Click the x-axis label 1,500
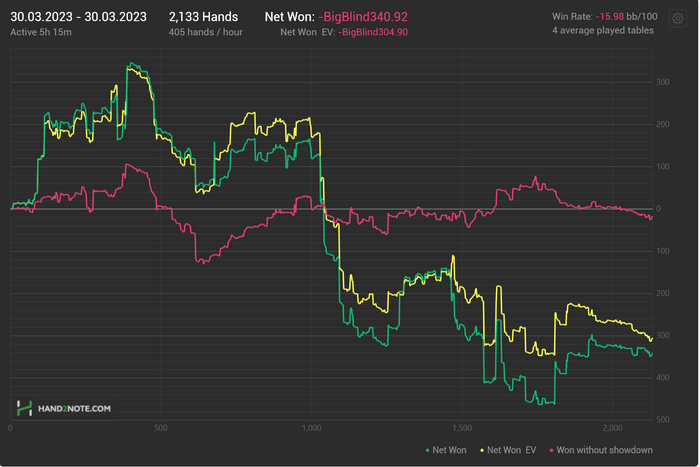The height and width of the screenshot is (467, 700). (462, 428)
